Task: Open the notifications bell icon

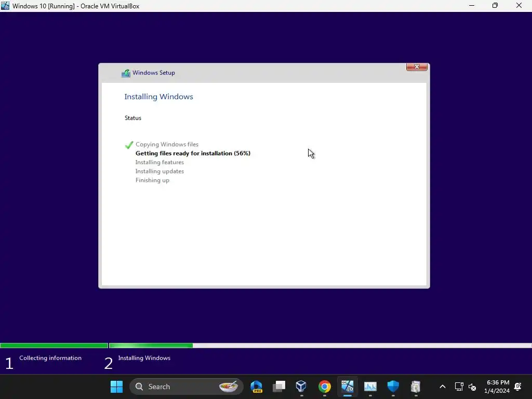Action: pyautogui.click(x=518, y=387)
